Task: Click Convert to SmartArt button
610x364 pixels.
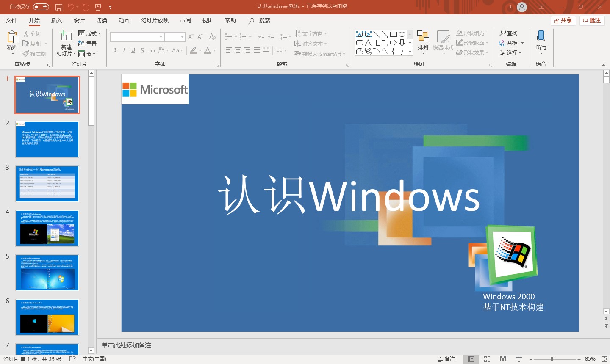Action: (x=320, y=54)
